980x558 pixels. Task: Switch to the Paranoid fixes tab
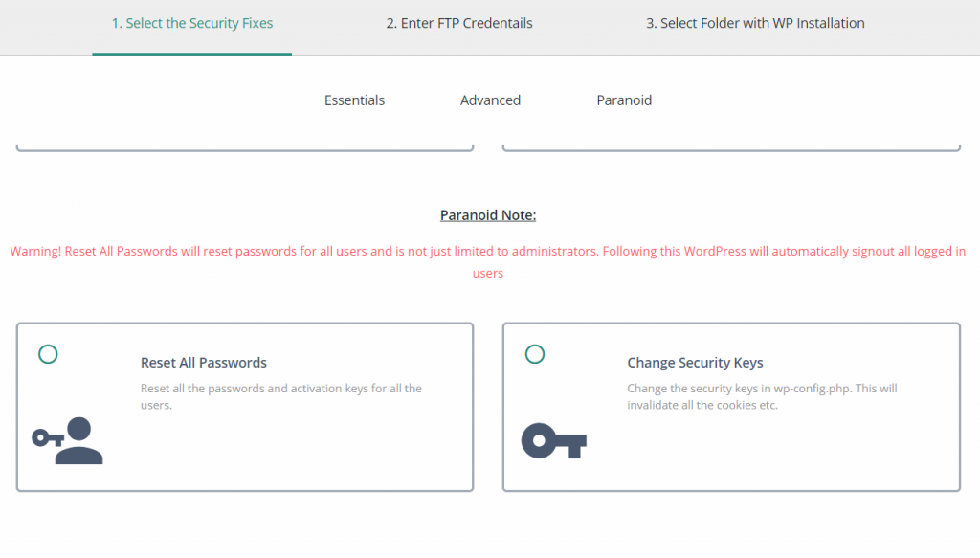coord(624,100)
